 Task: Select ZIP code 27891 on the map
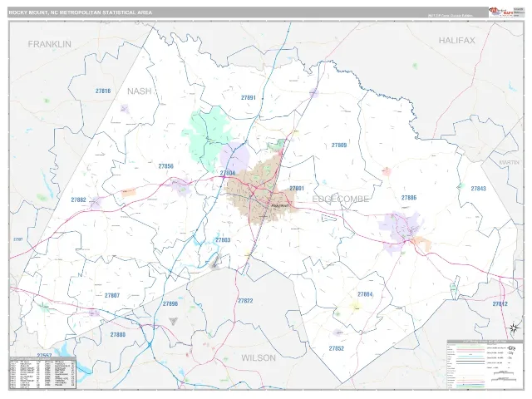[249, 98]
